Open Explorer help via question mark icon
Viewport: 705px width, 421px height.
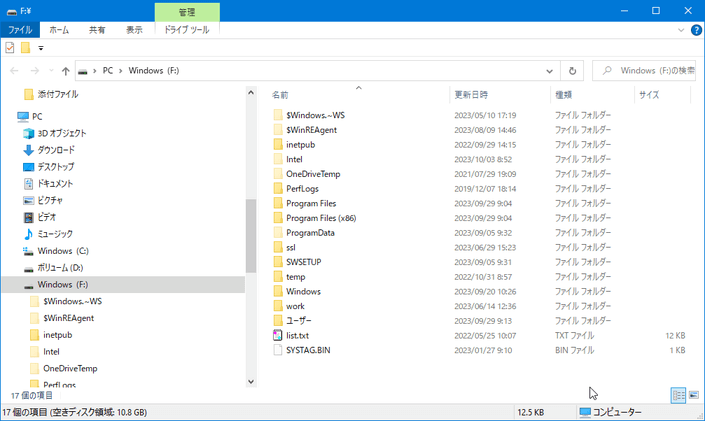(x=695, y=30)
